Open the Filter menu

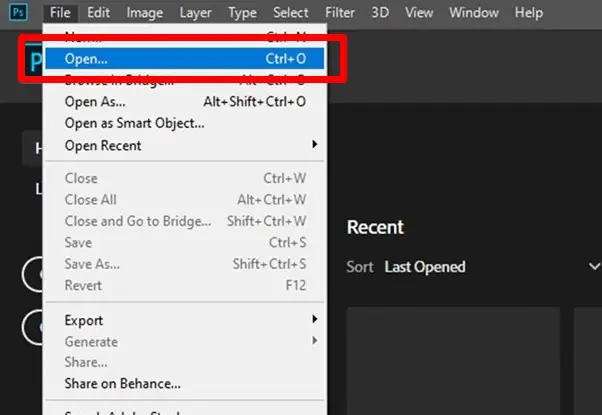pos(340,13)
